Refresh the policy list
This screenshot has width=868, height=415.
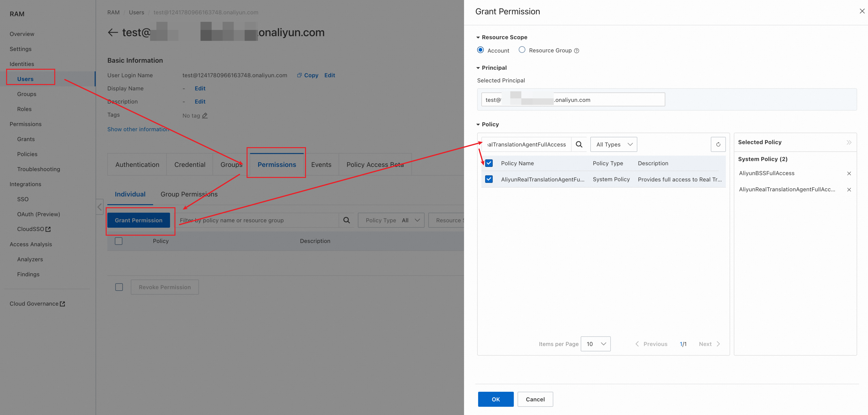coord(718,144)
